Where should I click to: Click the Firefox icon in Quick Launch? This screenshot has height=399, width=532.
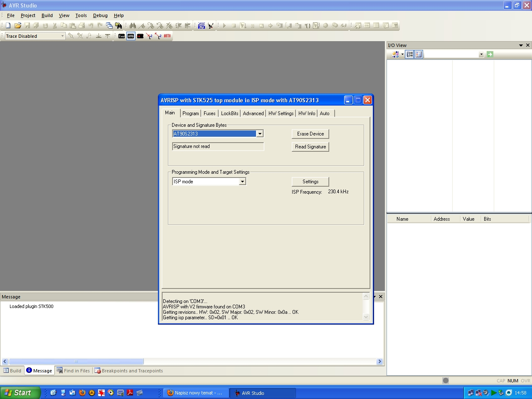pos(82,393)
